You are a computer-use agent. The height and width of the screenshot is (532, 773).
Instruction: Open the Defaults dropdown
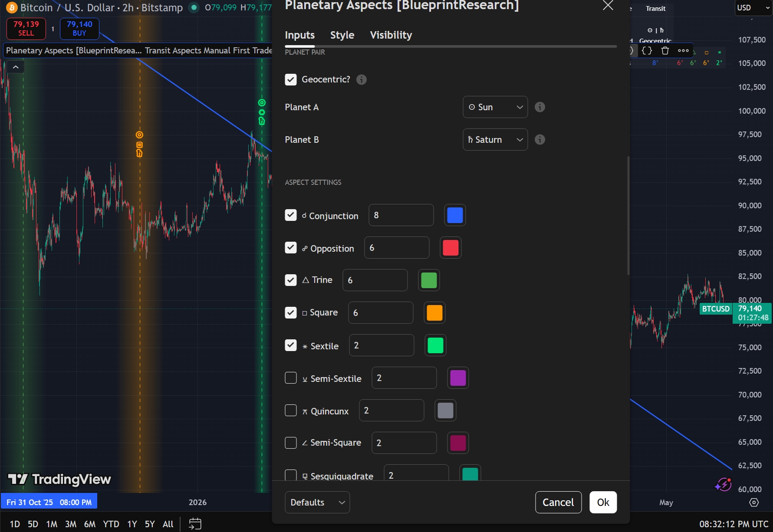[x=317, y=502]
